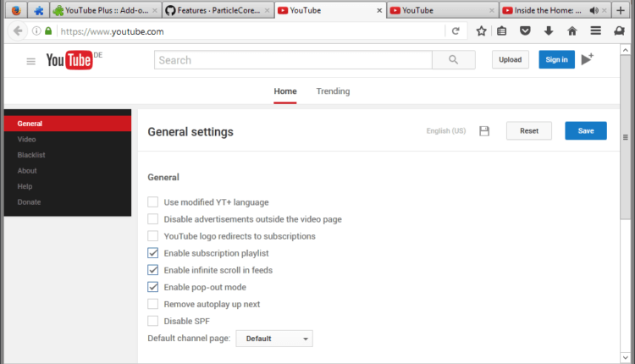Switch to Features ParticleCore tab

click(x=218, y=10)
